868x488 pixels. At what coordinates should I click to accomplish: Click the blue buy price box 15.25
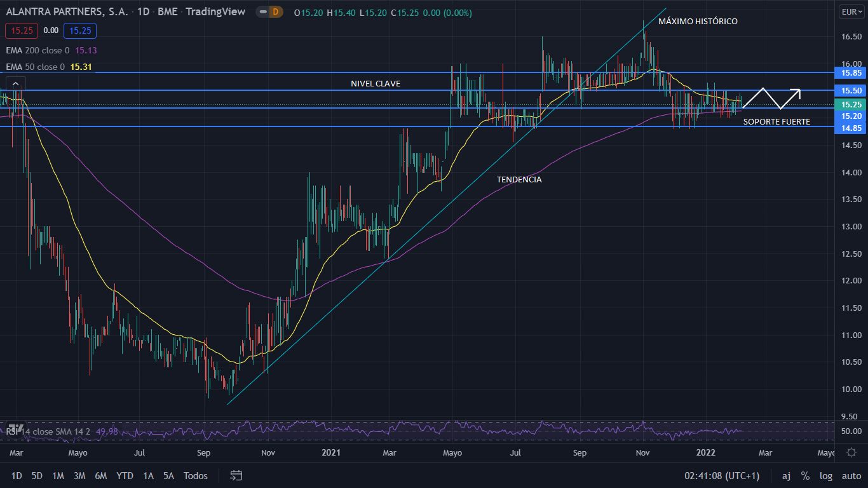click(x=80, y=30)
